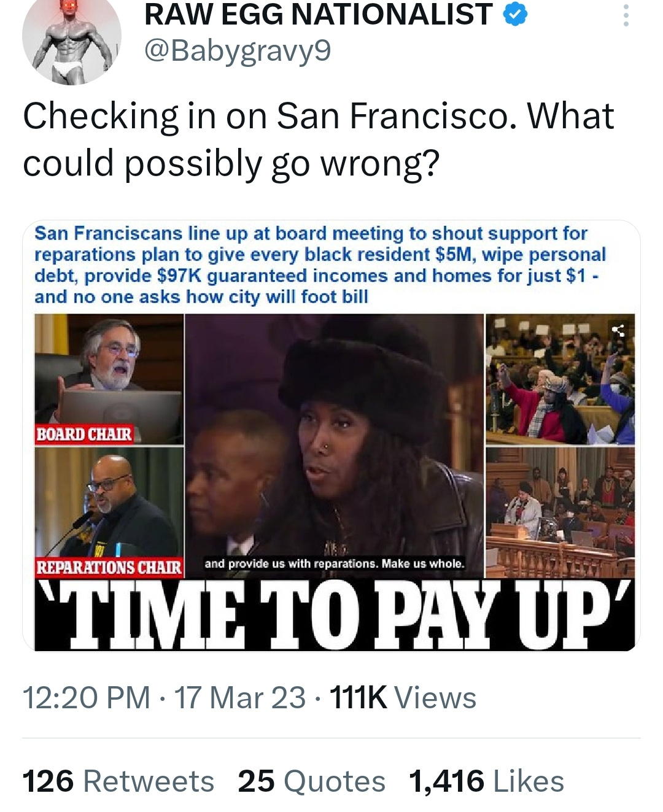Click the tweet text about San Francisco
This screenshot has height=812, width=663.
click(318, 139)
